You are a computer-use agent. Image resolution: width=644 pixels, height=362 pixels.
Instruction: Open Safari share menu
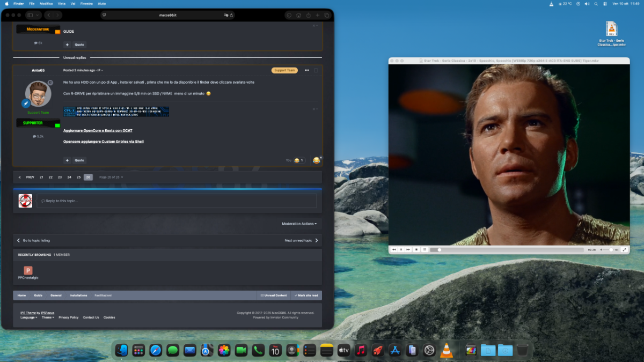tap(308, 16)
